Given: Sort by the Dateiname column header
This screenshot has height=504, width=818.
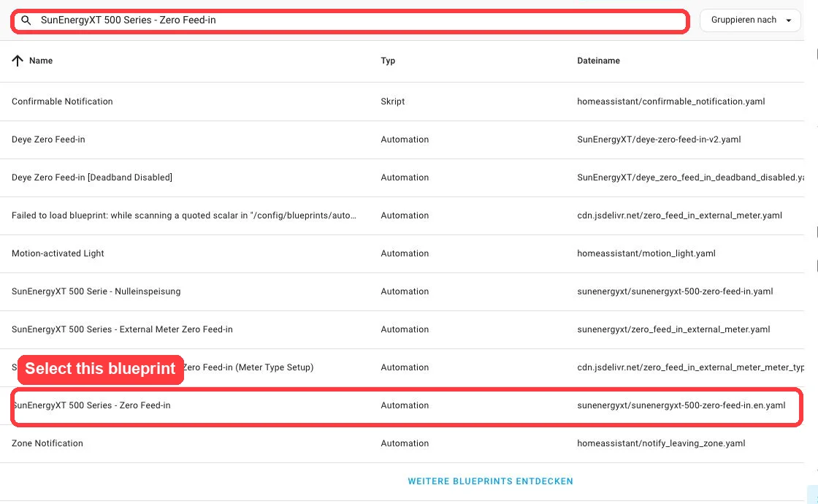Looking at the screenshot, I should pos(598,61).
